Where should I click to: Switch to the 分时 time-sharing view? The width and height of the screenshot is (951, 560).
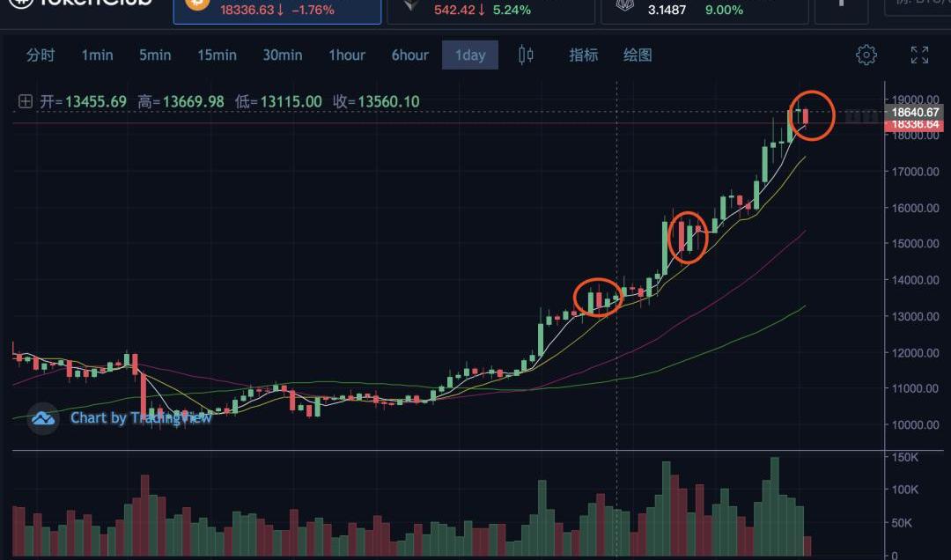[41, 55]
